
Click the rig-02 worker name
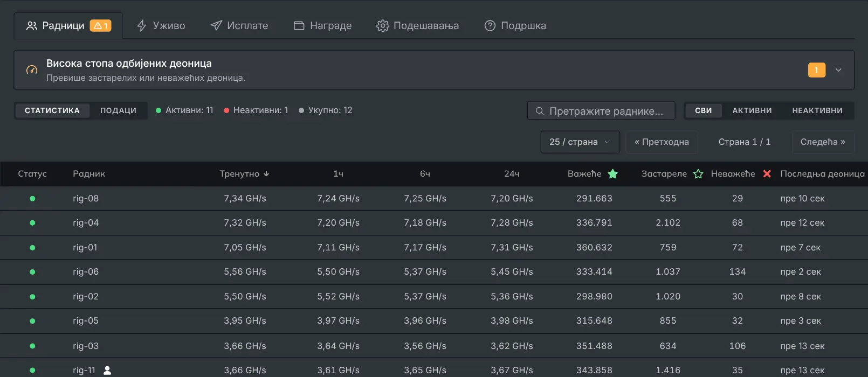tap(86, 297)
